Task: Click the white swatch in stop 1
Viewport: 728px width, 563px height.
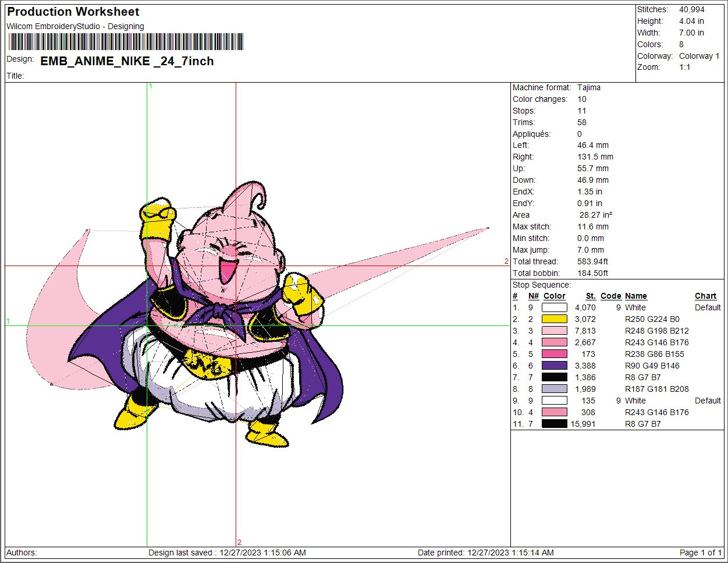Action: tap(554, 307)
